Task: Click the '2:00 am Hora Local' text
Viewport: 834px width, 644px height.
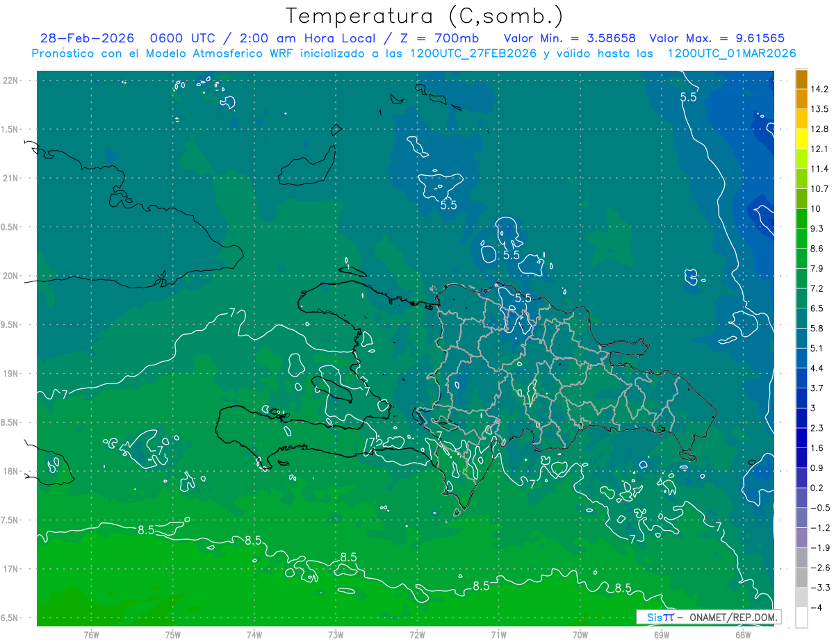Action: coord(309,38)
